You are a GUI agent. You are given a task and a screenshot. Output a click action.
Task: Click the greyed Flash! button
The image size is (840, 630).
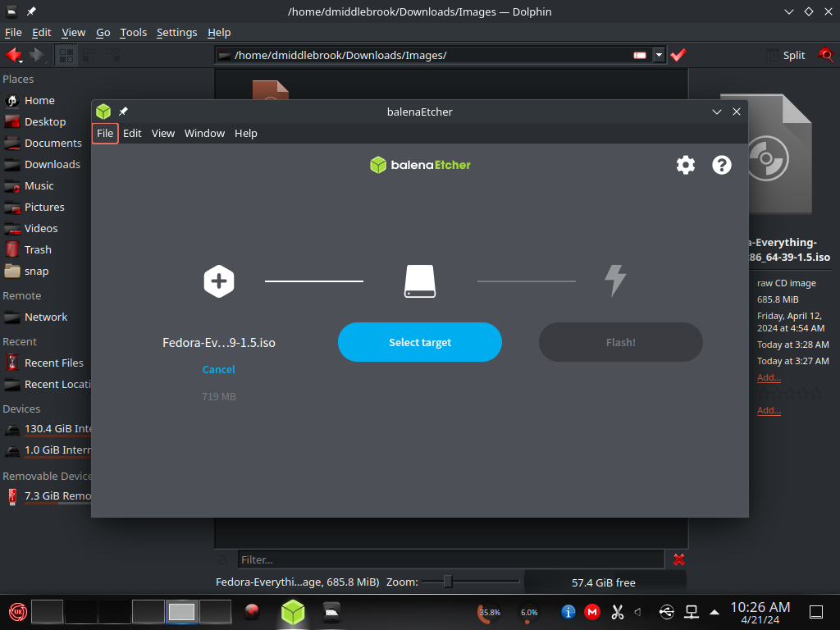[x=620, y=342]
